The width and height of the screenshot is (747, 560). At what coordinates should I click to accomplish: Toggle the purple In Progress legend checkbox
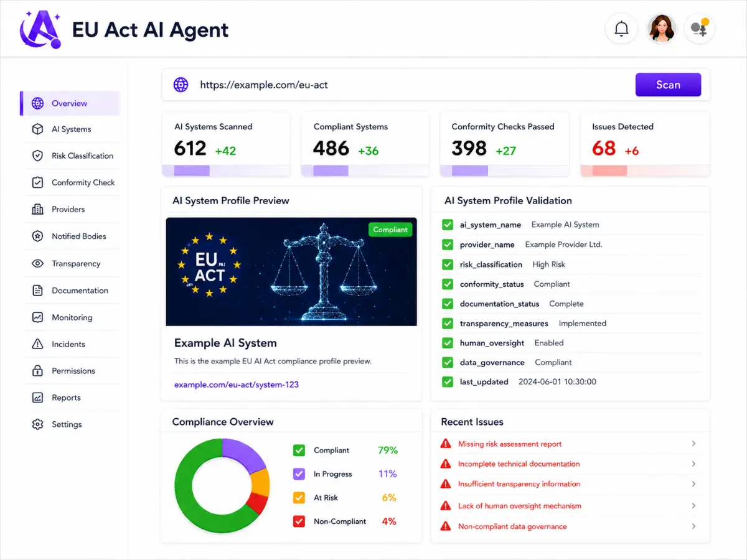pyautogui.click(x=299, y=474)
